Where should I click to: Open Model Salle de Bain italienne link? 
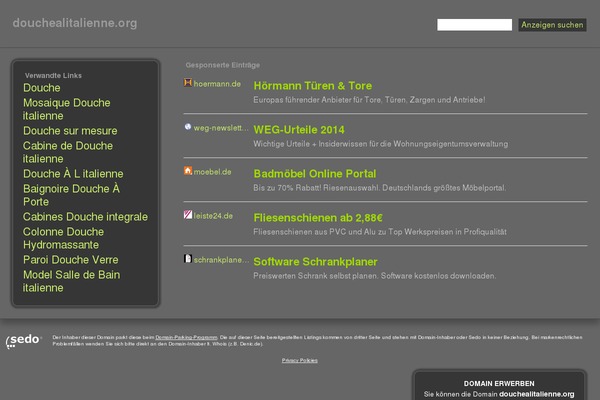pos(71,281)
